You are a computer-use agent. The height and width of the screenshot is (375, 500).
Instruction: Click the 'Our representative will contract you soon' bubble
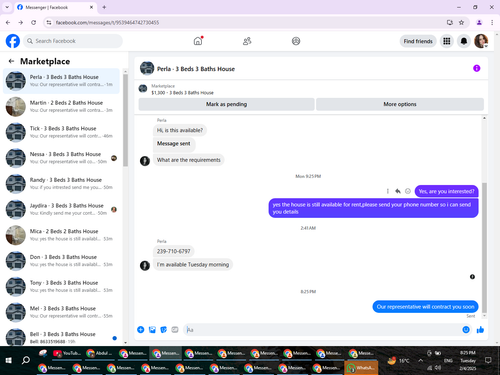pyautogui.click(x=425, y=307)
